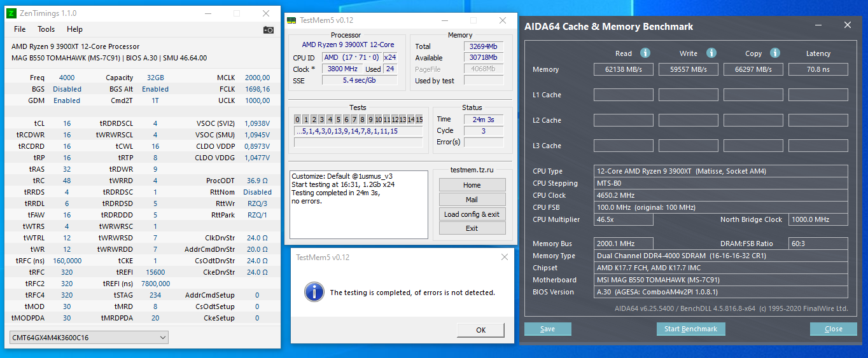868x358 pixels.
Task: Click the ZenTimings green Z title icon
Action: tap(11, 13)
